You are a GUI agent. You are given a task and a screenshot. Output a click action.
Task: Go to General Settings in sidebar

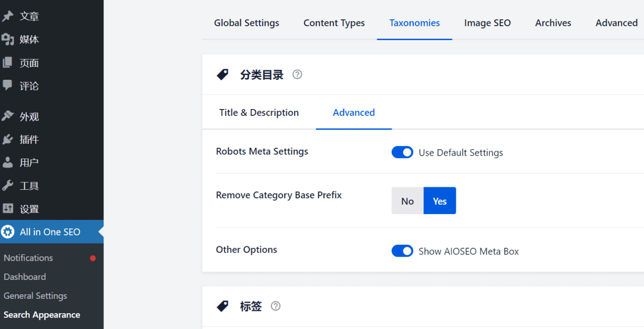35,296
